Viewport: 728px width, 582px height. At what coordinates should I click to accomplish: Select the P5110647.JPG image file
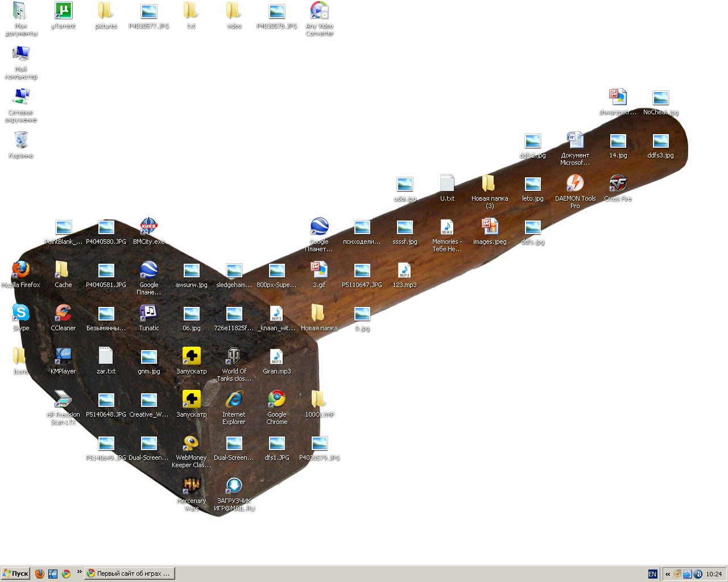pos(362,275)
